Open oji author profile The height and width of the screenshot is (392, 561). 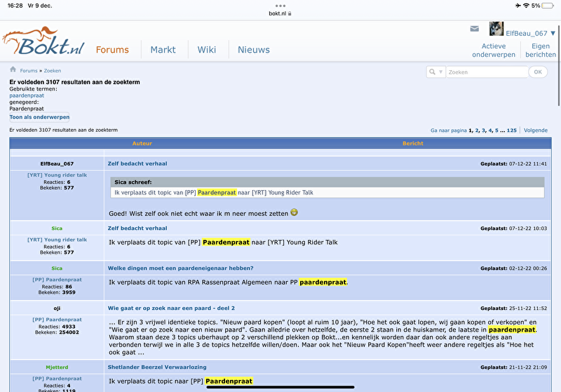57,309
